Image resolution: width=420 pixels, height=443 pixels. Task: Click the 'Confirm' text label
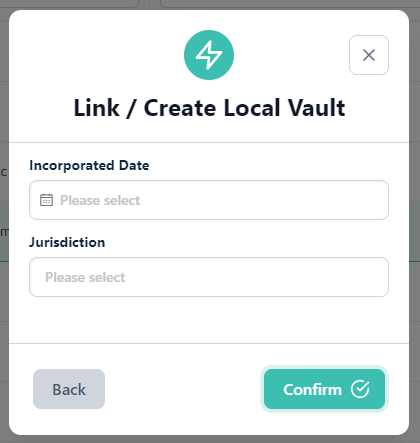313,389
